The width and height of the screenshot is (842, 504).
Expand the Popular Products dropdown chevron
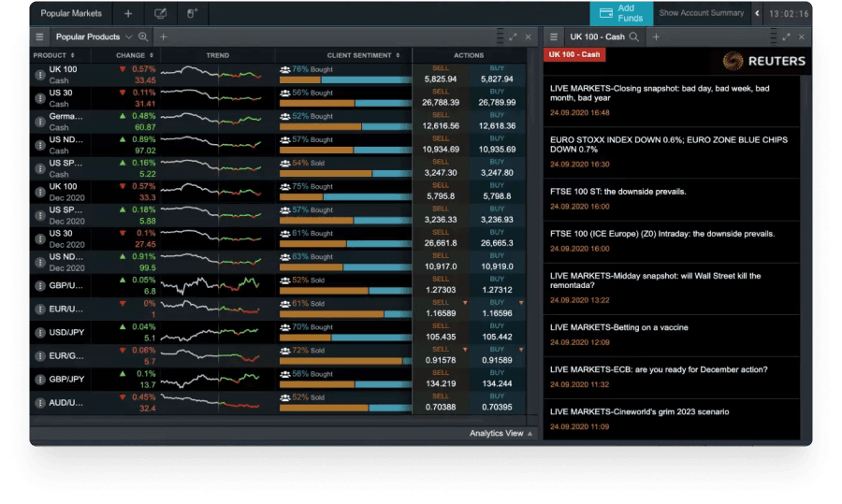(x=128, y=36)
